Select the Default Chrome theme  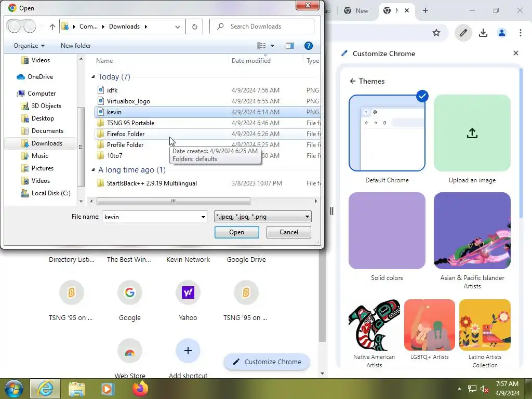pos(387,133)
